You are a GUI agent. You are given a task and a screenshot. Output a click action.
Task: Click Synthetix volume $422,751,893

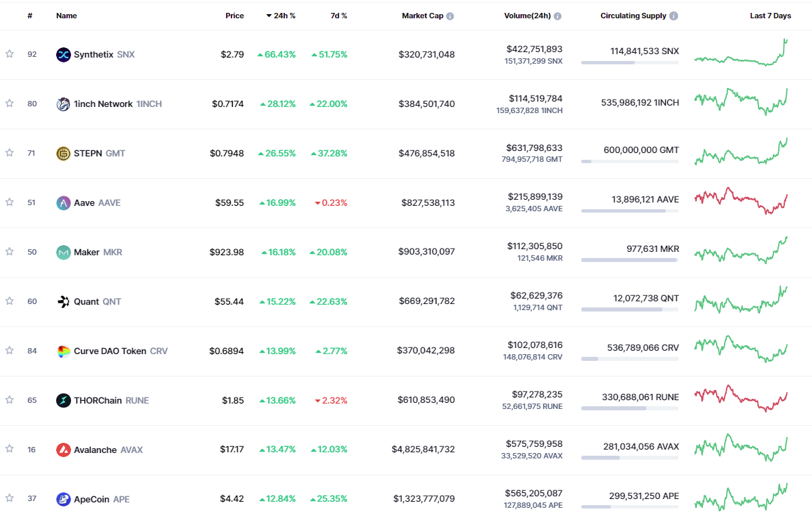(x=534, y=49)
